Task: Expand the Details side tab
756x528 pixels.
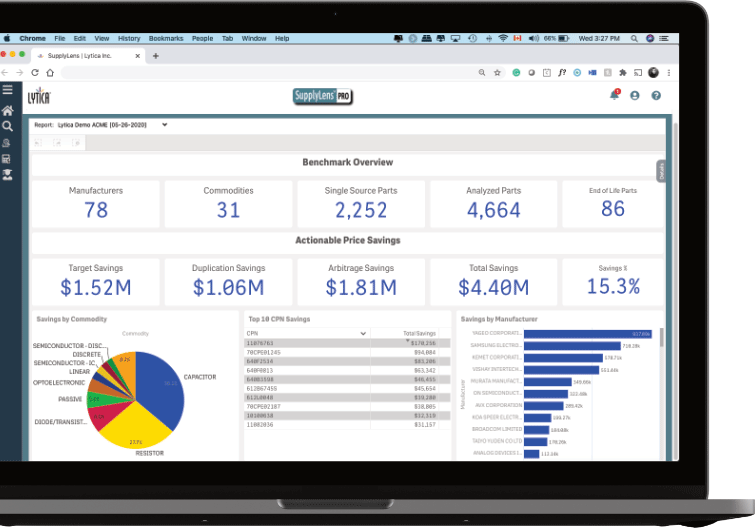Action: (661, 171)
